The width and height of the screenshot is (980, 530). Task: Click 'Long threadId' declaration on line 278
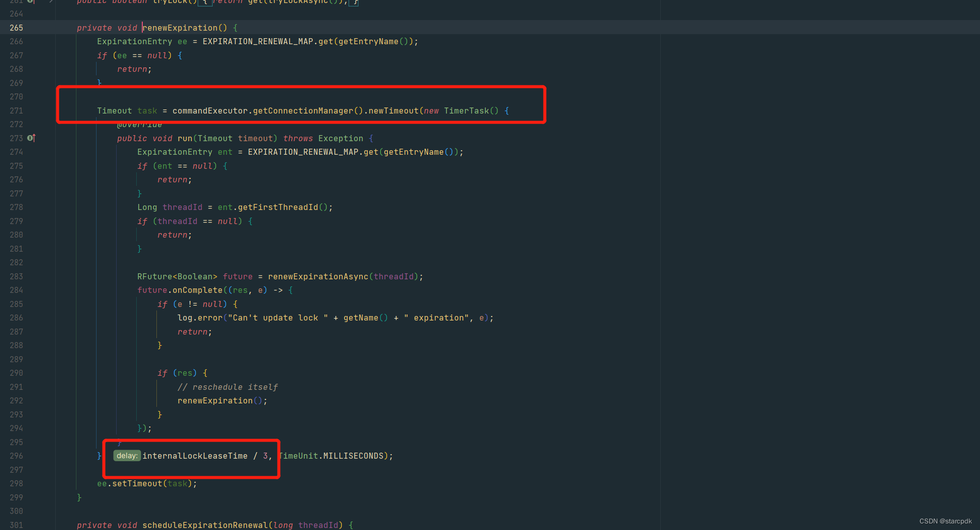(x=170, y=207)
